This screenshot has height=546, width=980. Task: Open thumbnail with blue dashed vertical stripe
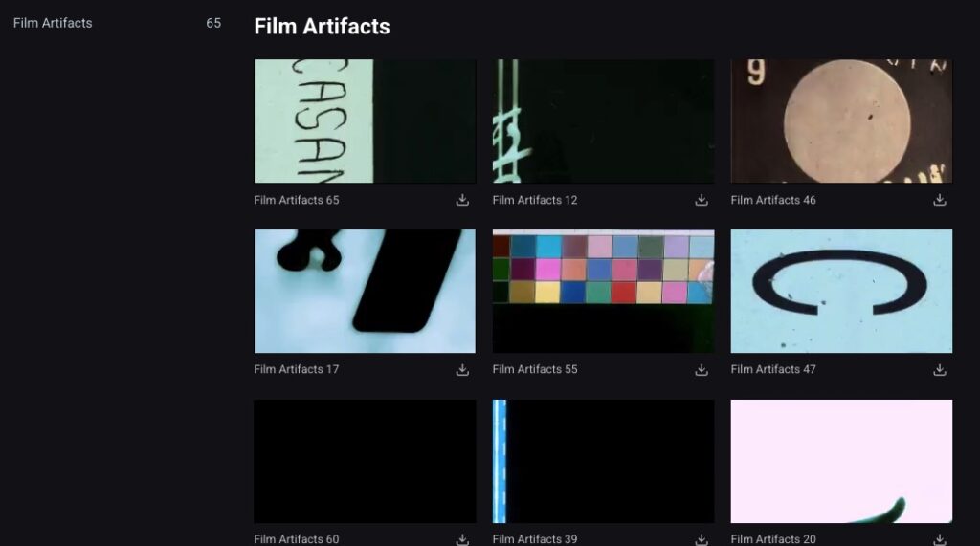(603, 461)
